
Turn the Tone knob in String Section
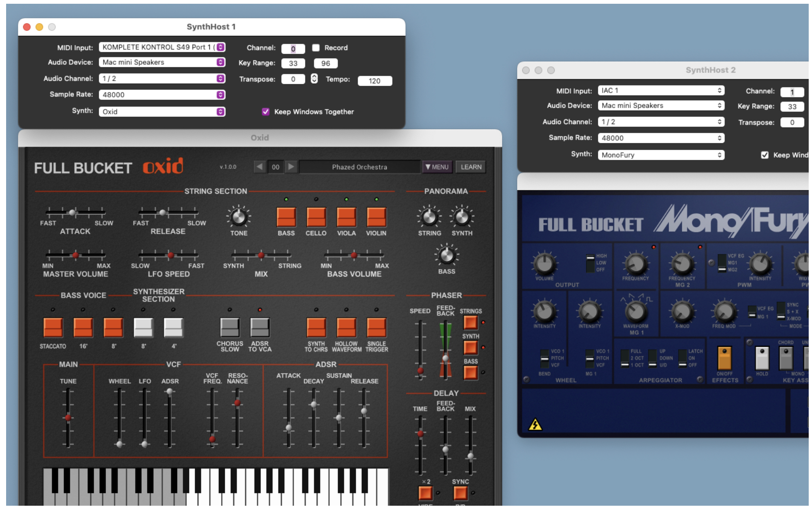pos(239,217)
